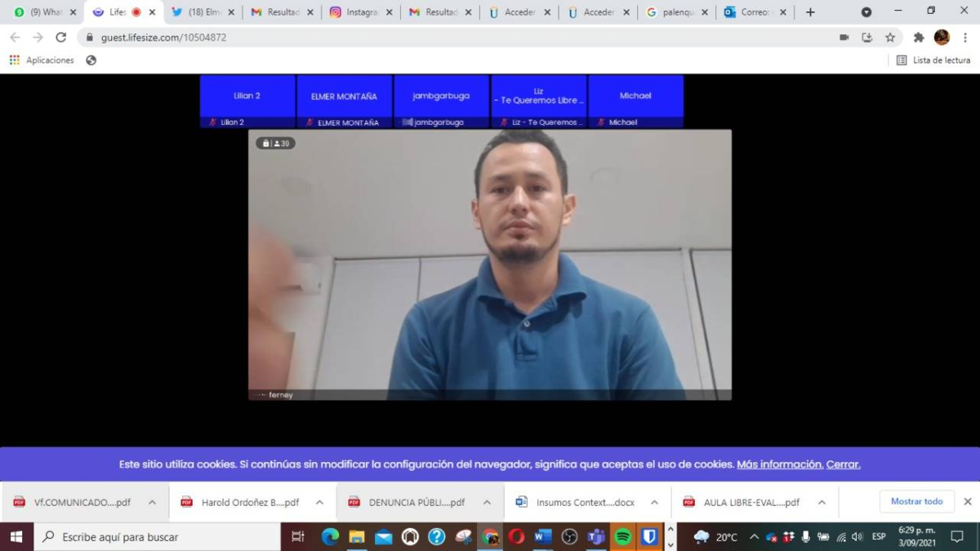Expand options for Harold Ordoñez PDF download
The height and width of the screenshot is (551, 980).
click(x=319, y=502)
